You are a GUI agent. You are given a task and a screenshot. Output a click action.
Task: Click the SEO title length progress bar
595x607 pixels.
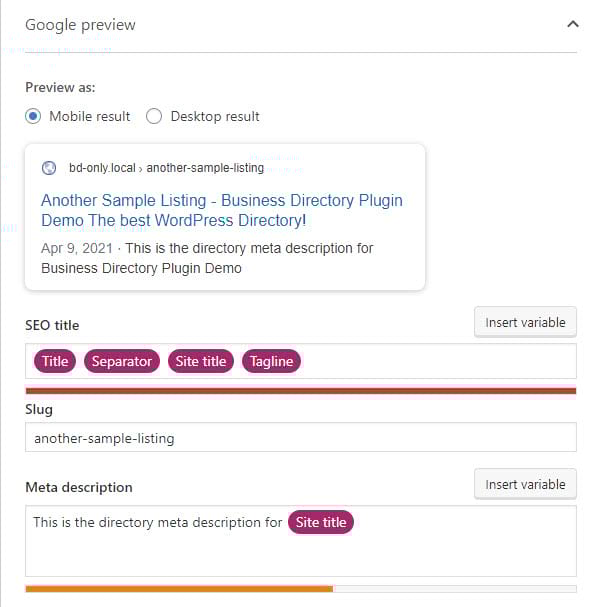coord(301,391)
